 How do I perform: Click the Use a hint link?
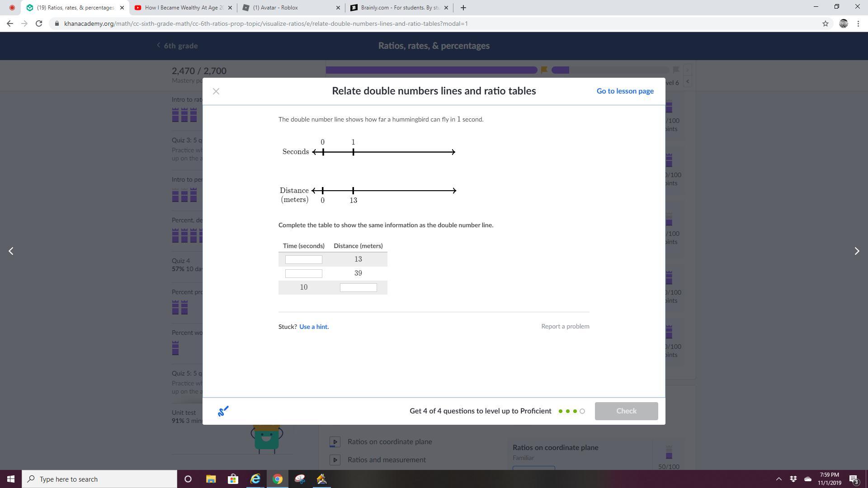pyautogui.click(x=314, y=327)
